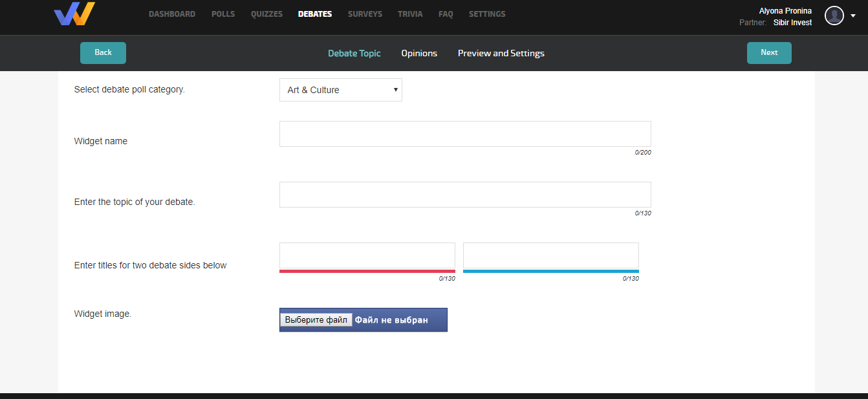This screenshot has width=868, height=399.
Task: Open the Settings menu item
Action: (487, 14)
